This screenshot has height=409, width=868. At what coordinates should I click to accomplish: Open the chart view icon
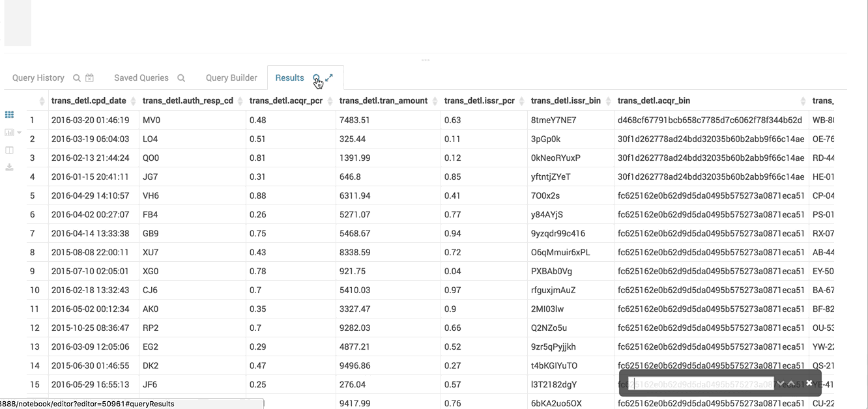(9, 132)
